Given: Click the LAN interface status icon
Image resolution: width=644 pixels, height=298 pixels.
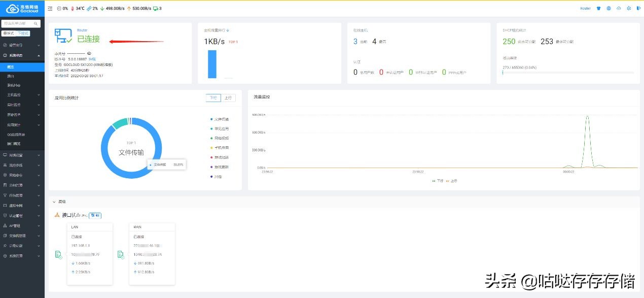Looking at the screenshot, I should (x=59, y=254).
